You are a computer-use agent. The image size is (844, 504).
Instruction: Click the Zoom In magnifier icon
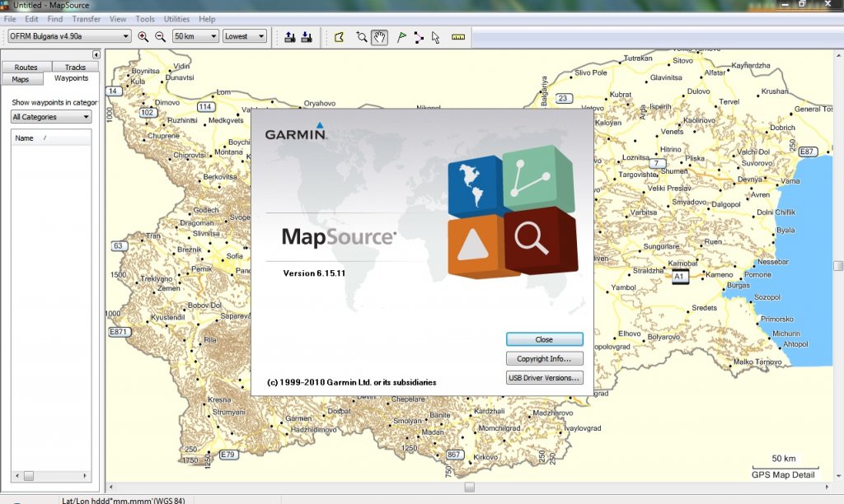pos(143,37)
